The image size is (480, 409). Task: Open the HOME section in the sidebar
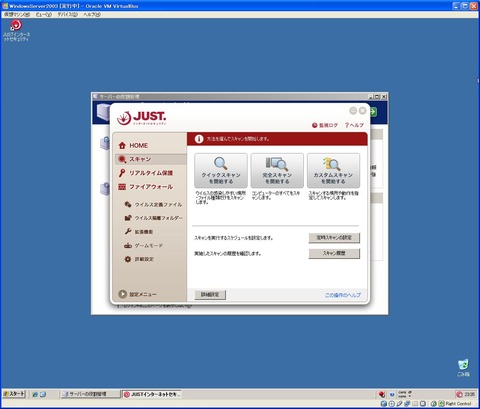(x=138, y=146)
